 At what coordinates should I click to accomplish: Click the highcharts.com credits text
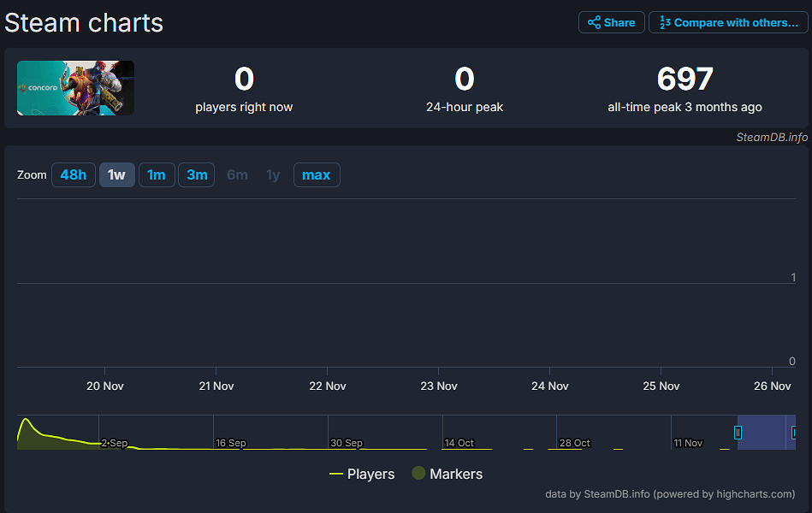click(669, 494)
